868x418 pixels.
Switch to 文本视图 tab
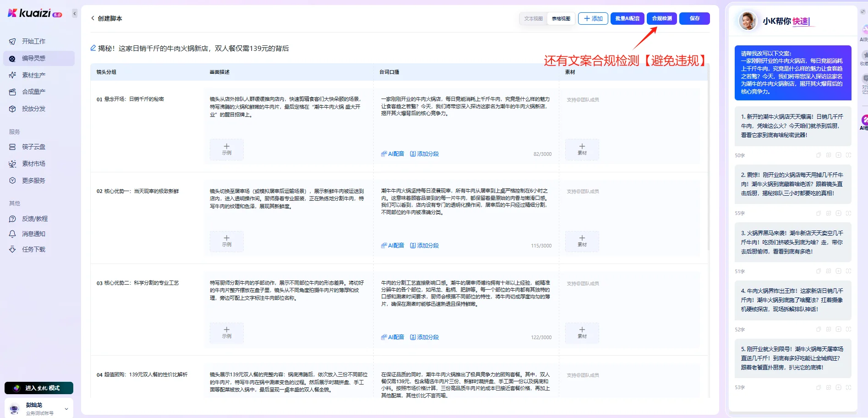coord(533,19)
